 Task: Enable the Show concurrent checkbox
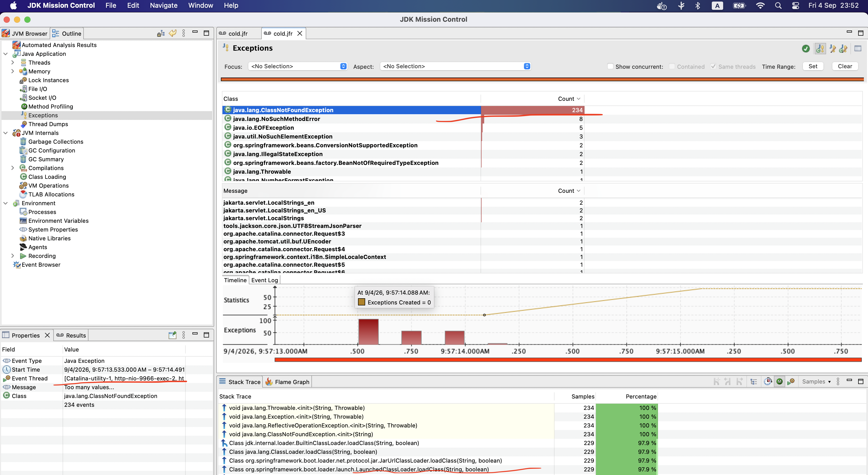pos(610,66)
